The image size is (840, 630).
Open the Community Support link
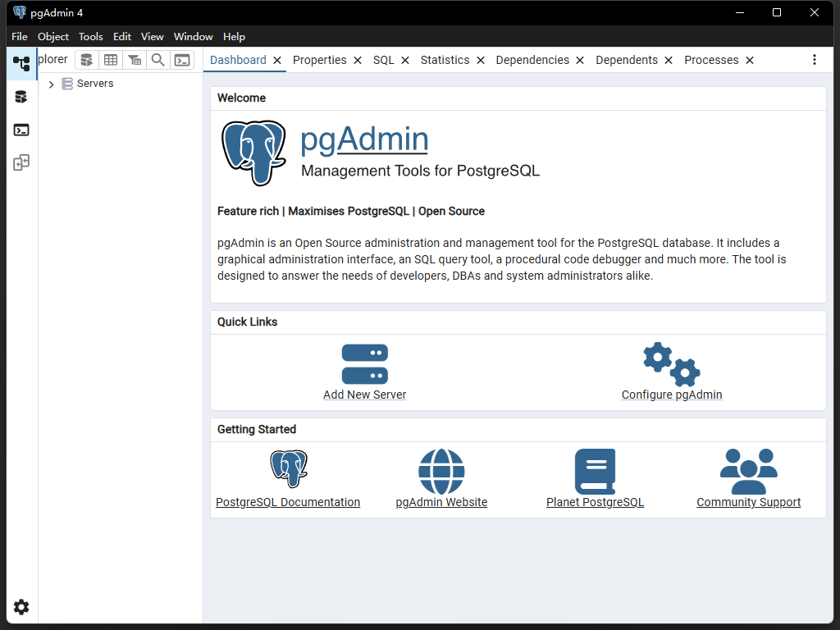[748, 503]
